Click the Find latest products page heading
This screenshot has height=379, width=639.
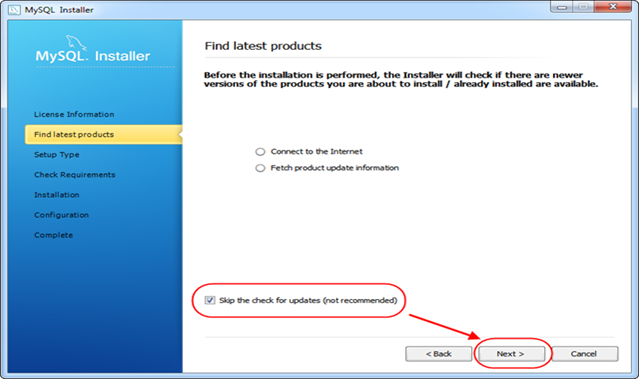point(263,46)
